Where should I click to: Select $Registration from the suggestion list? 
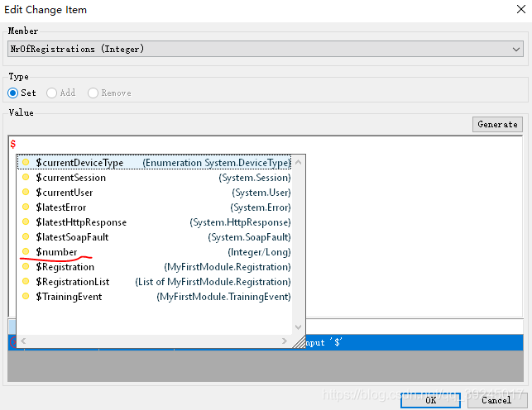click(65, 267)
